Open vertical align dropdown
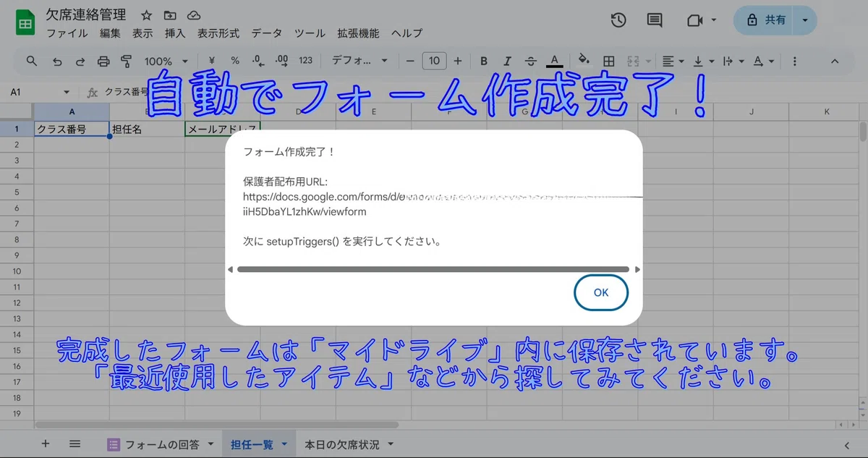 [703, 61]
